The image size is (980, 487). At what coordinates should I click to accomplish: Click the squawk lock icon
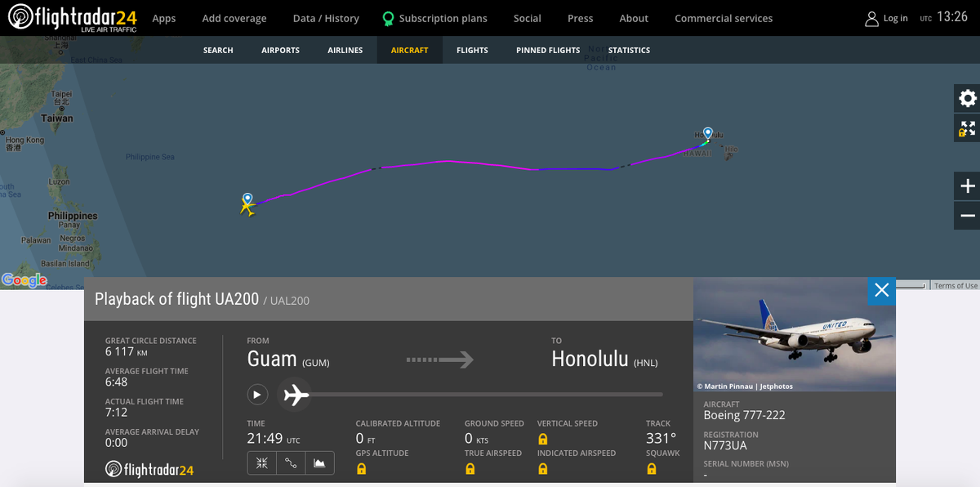coord(652,469)
